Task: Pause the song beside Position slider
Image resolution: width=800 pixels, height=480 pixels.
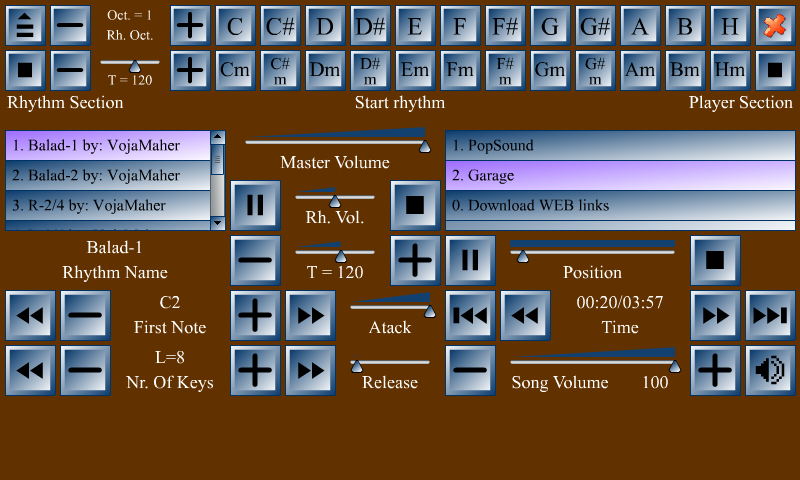Action: 470,260
